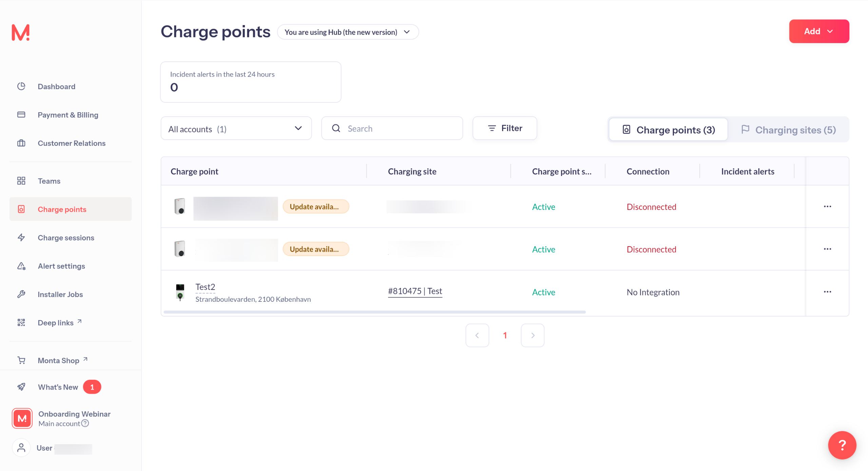Expand the All accounts dropdown
Viewport: 868px width, 471px height.
(236, 129)
